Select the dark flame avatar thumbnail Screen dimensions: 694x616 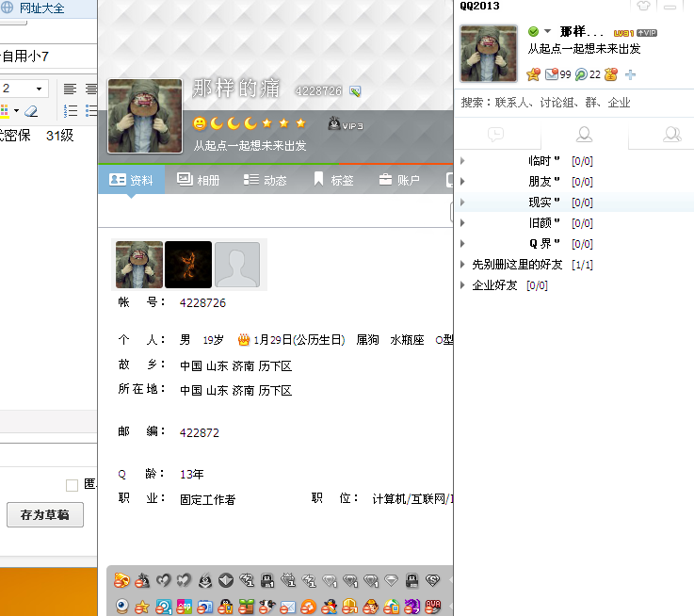click(x=188, y=265)
